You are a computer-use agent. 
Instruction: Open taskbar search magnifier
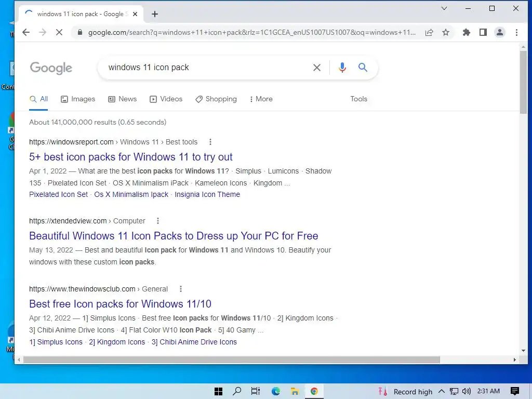237,392
